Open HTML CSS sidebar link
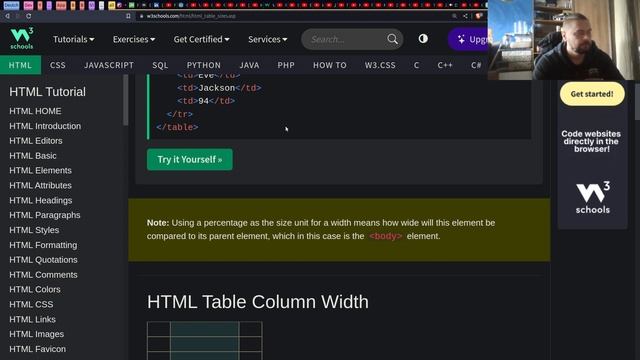640x360 pixels. [x=31, y=304]
